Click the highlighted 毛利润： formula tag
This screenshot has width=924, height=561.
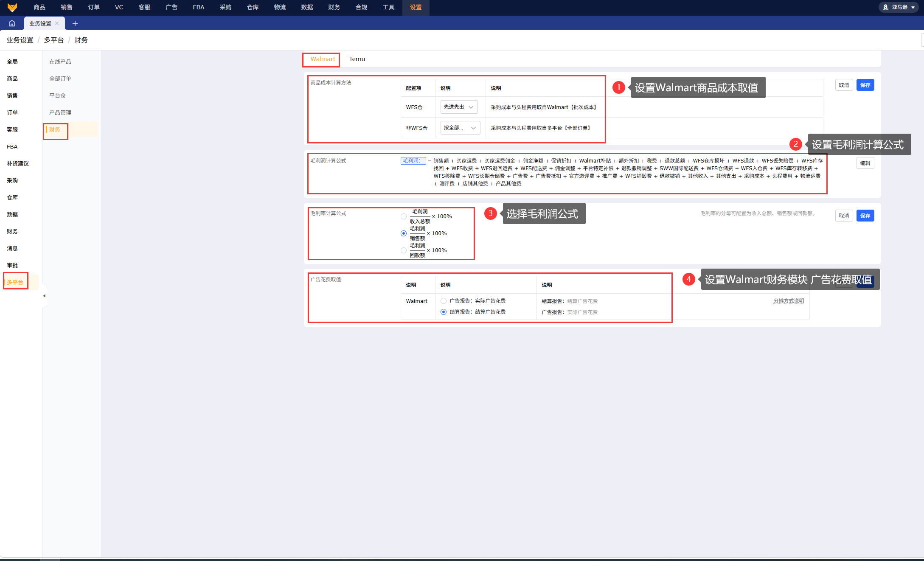(x=413, y=161)
